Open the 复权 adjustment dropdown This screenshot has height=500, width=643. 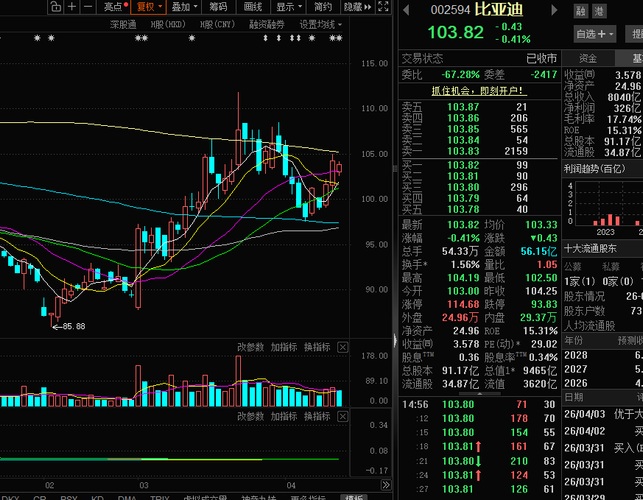click(x=149, y=7)
